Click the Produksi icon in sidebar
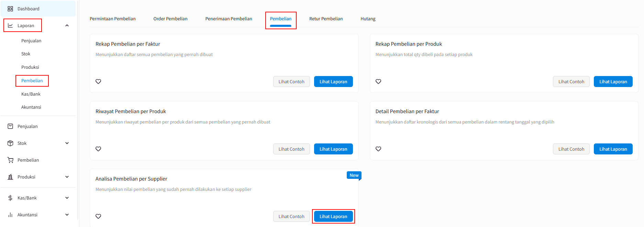 [10, 177]
